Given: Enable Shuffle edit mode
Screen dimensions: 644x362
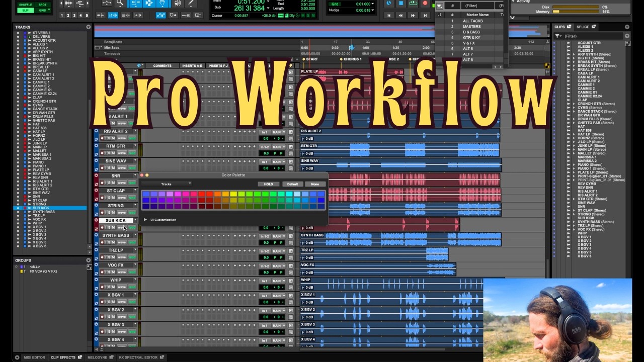Looking at the screenshot, I should (26, 5).
